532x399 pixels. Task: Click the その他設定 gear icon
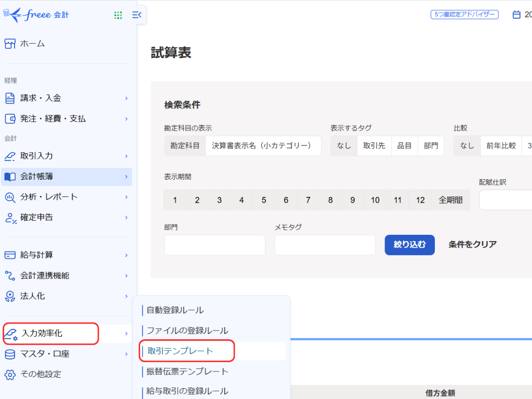10,374
